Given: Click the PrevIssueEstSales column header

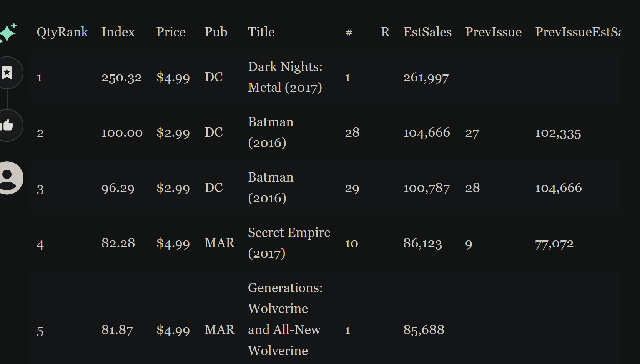Looking at the screenshot, I should click(x=578, y=32).
